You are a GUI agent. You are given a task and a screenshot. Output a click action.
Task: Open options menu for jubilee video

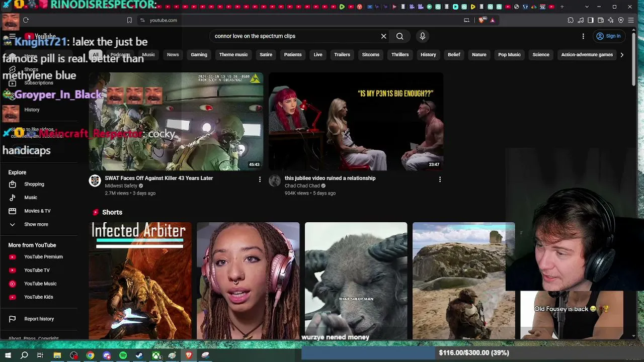click(440, 179)
